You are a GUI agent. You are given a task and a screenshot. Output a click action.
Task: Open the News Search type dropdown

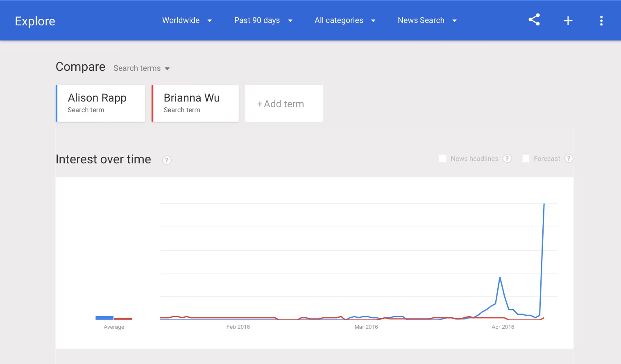click(427, 20)
